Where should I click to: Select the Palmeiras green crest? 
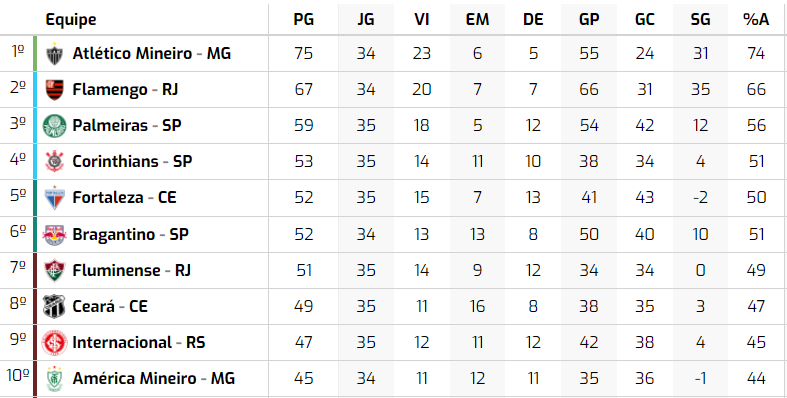[54, 126]
